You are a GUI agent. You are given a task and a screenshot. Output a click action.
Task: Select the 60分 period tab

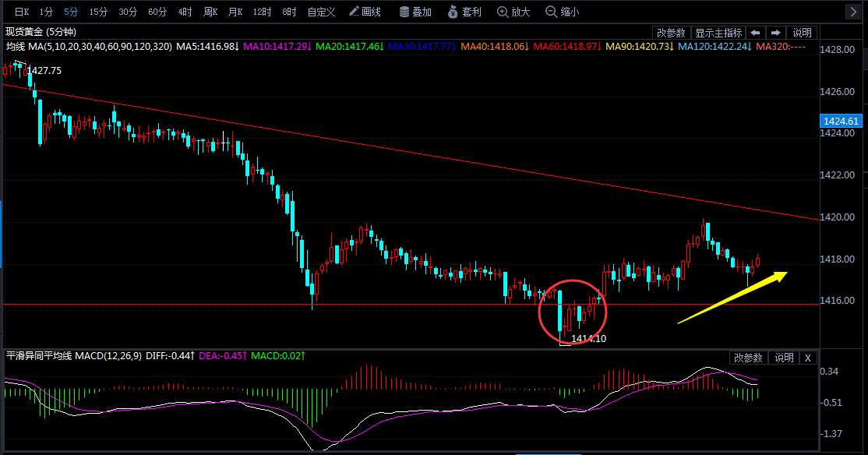click(x=157, y=12)
